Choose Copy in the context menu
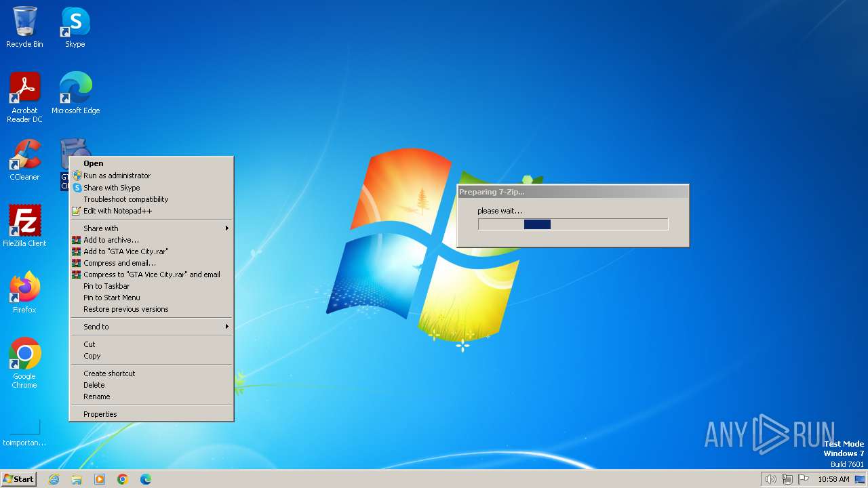 (151, 356)
